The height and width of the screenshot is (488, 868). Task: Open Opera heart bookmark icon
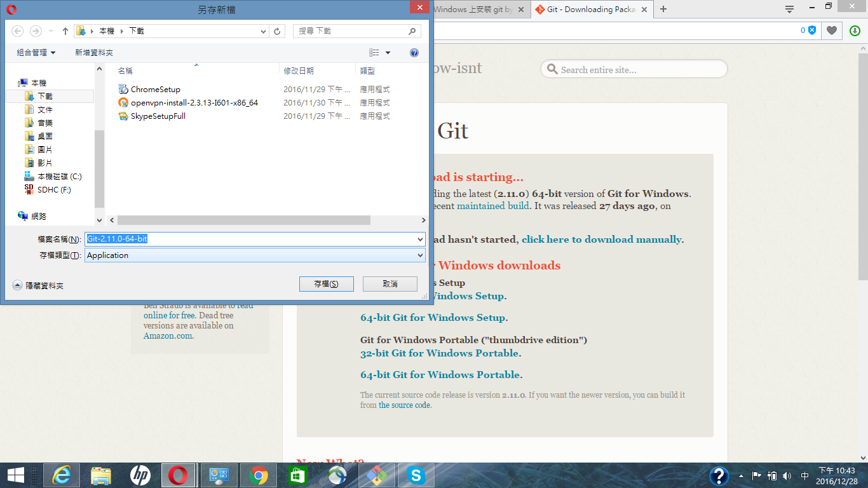pos(831,30)
